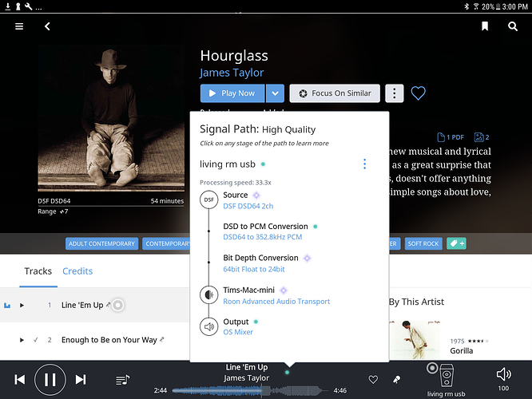
Task: Click Roon Advanced Audio Transport link
Action: (276, 302)
